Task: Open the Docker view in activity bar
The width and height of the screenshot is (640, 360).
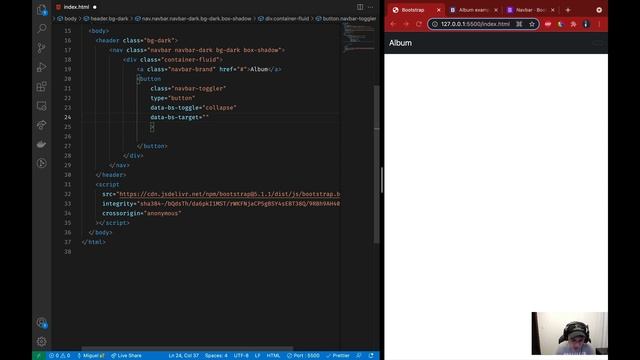Action: (x=42, y=144)
